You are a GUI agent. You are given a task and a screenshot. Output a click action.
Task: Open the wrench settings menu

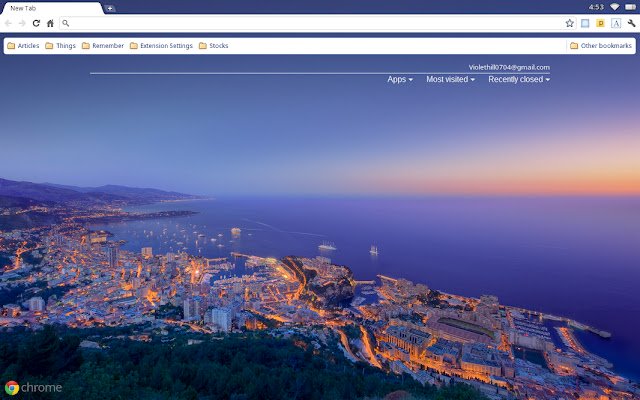(x=631, y=23)
